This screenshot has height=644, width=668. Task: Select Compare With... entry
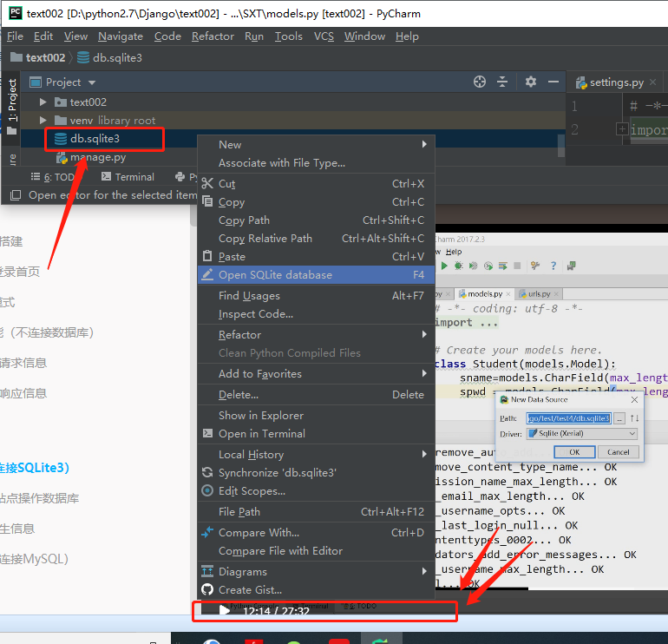316,533
